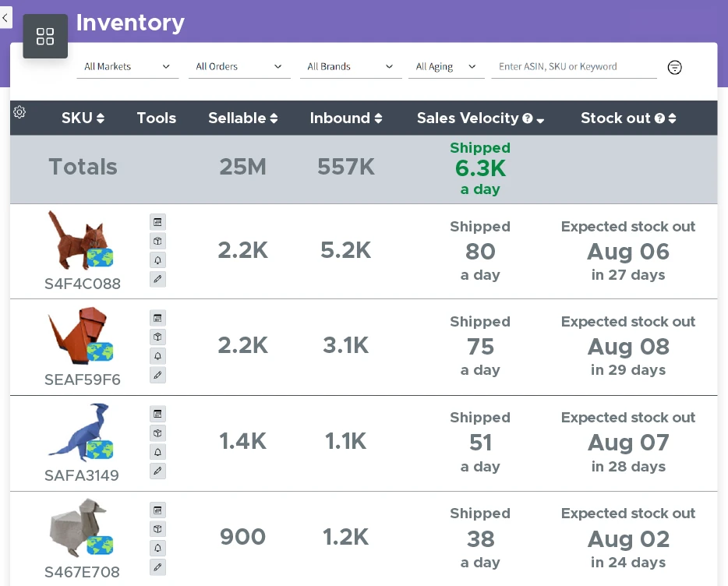Sort table by Inbound column
This screenshot has height=586, width=728.
[346, 118]
